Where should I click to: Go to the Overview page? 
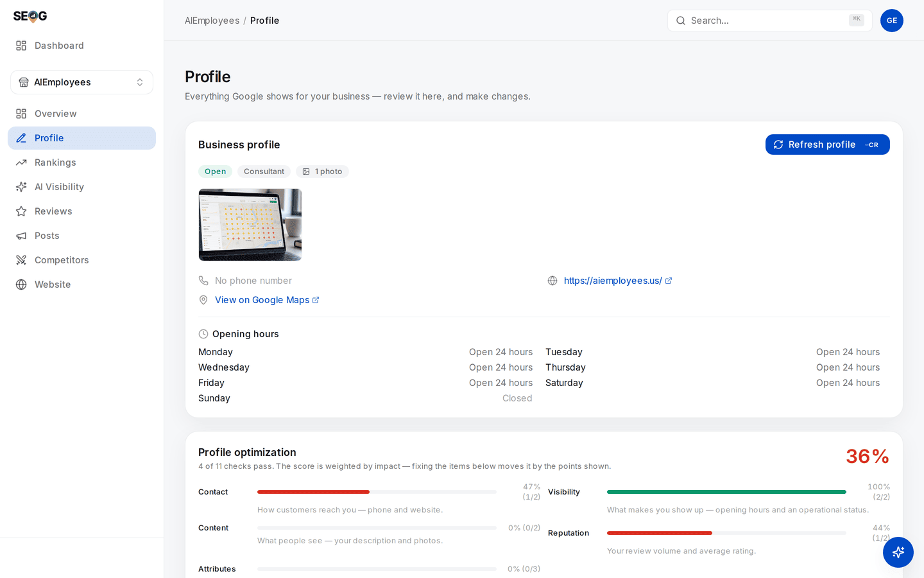pos(81,114)
